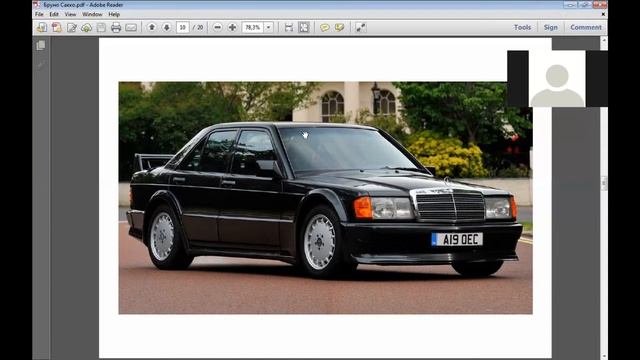Open the Edit menu
Screen dimensions: 640x360
(x=54, y=14)
